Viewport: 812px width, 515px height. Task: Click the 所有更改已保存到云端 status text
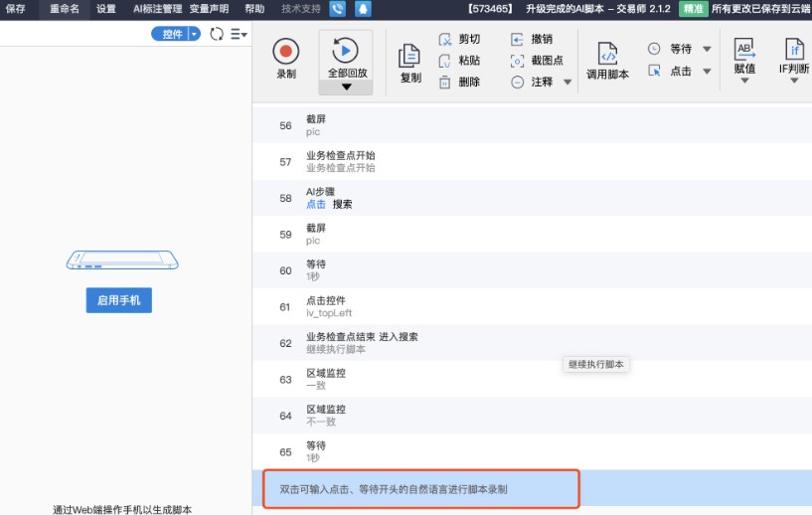click(x=760, y=9)
